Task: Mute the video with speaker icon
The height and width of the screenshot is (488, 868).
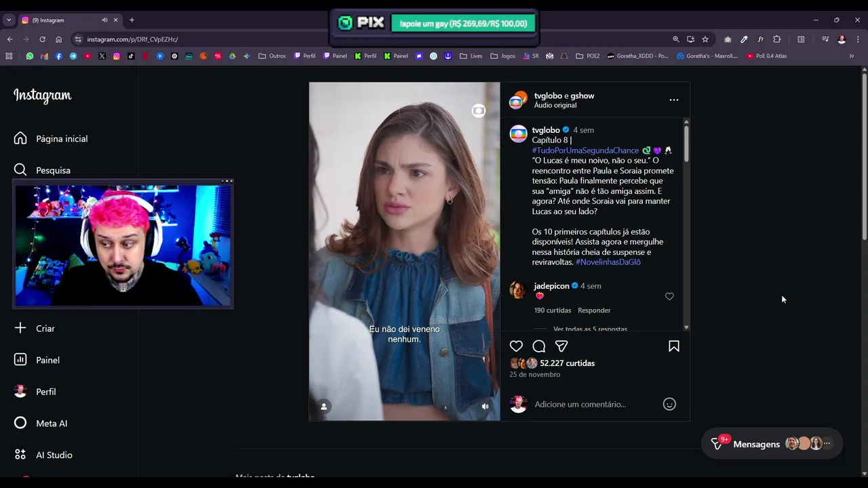Action: [485, 406]
